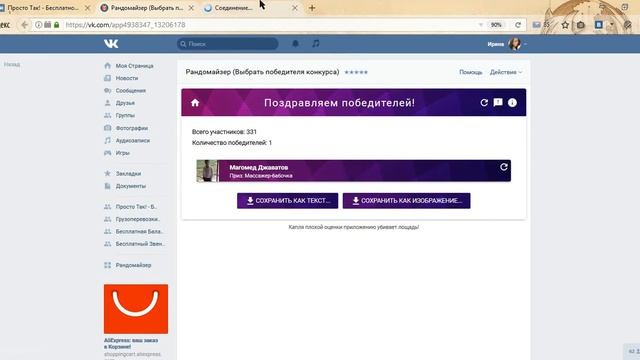Click the home icon in Randomizer banner

(195, 102)
